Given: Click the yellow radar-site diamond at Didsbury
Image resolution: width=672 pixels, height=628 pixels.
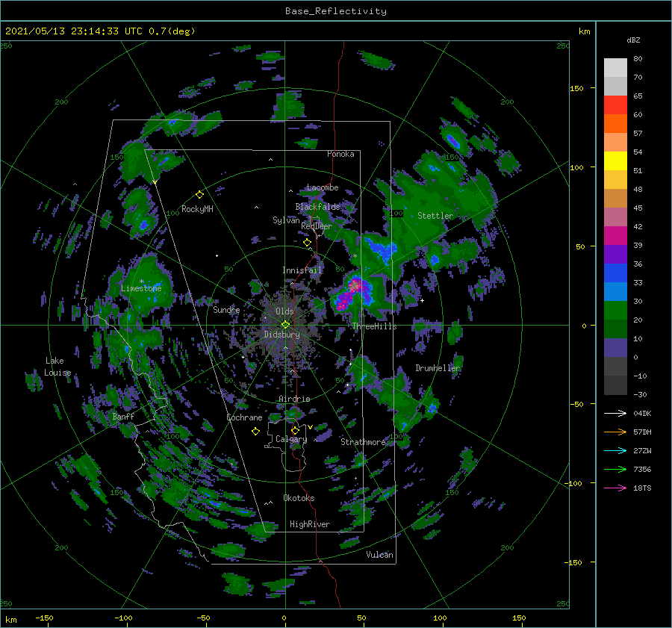Looking at the screenshot, I should pyautogui.click(x=285, y=325).
